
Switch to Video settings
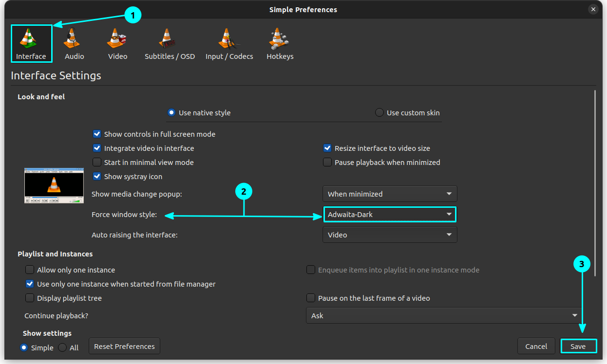tap(117, 43)
